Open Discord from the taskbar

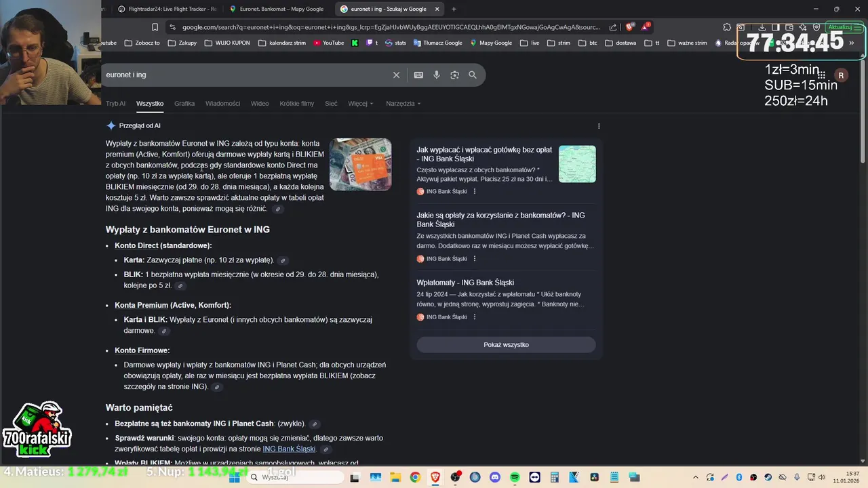[494, 477]
